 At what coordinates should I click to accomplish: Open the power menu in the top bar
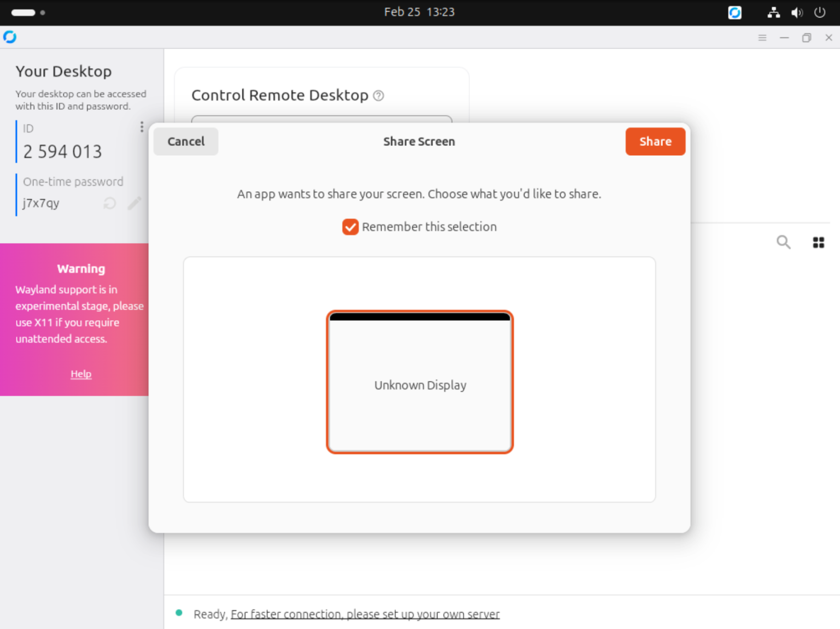click(x=820, y=12)
